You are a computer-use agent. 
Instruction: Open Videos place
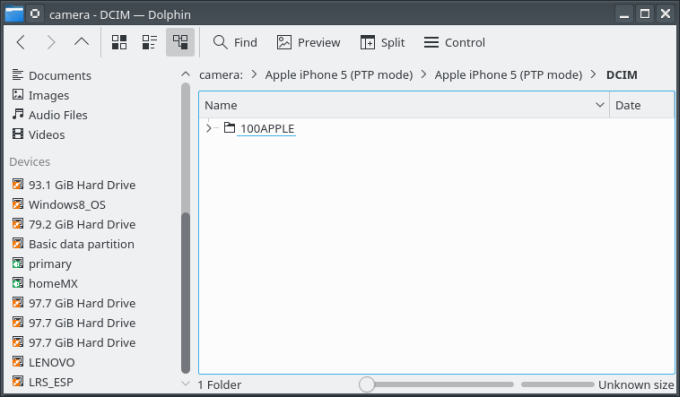coord(46,135)
